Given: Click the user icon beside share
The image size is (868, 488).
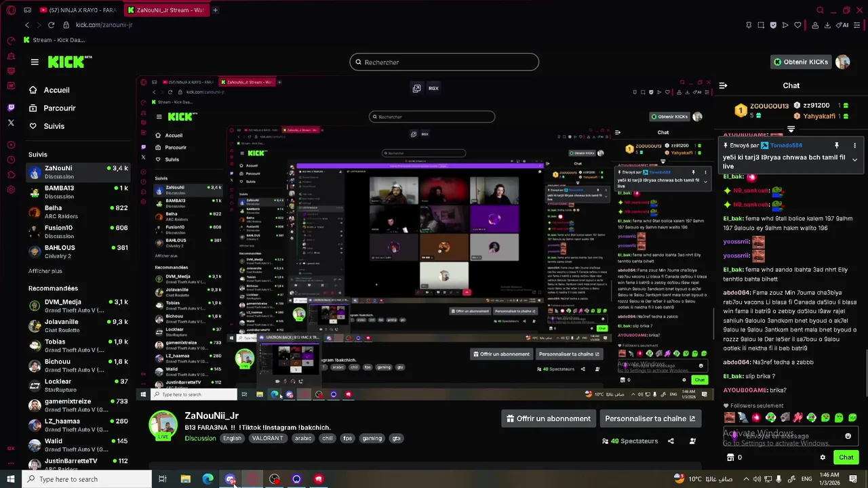Looking at the screenshot, I should click(x=692, y=441).
